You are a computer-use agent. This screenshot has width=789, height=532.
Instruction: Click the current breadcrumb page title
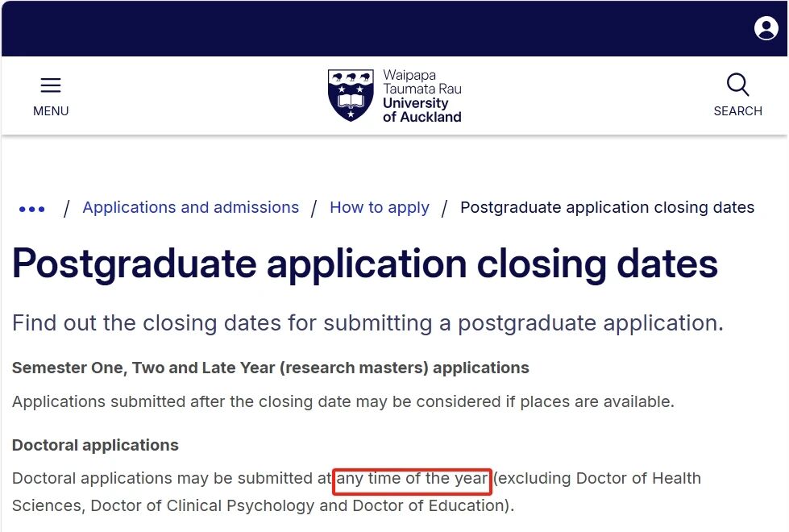coord(607,207)
